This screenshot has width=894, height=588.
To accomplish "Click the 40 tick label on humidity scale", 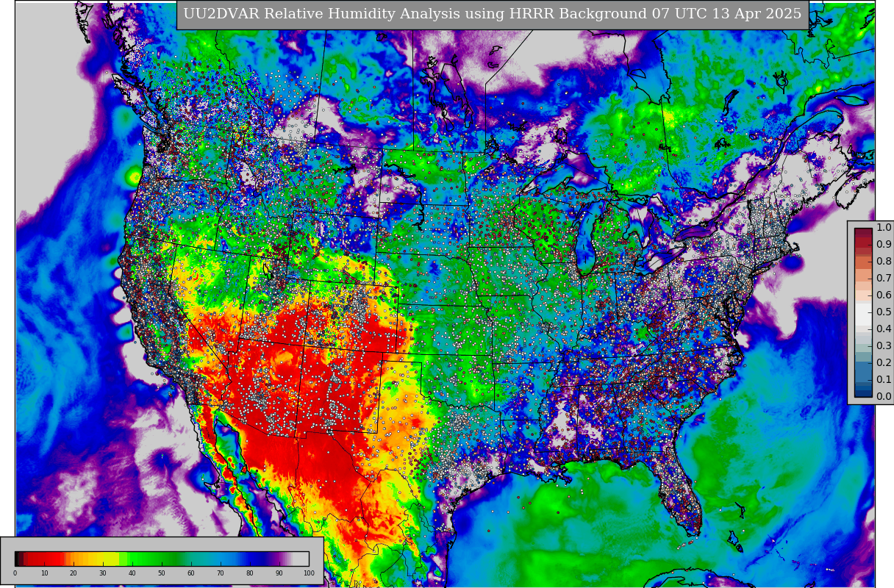I will pyautogui.click(x=132, y=573).
